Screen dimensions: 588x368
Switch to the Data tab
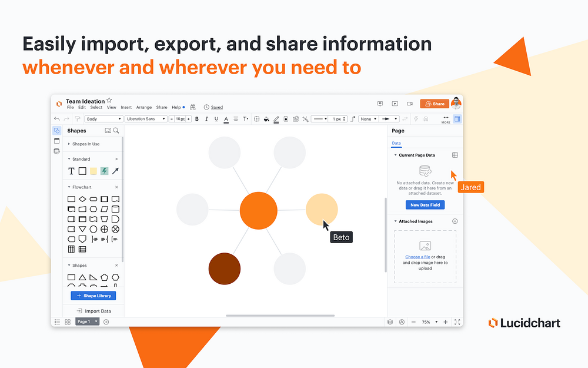click(x=396, y=143)
